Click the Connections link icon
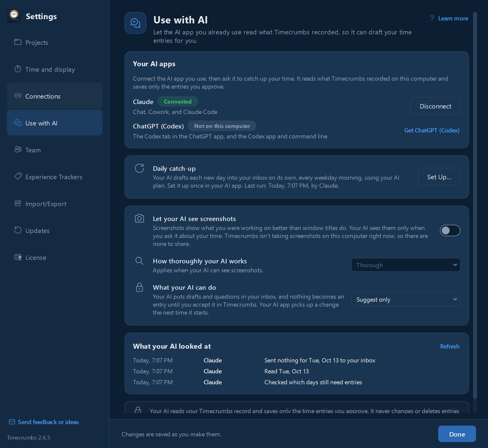This screenshot has width=488, height=448. (18, 96)
